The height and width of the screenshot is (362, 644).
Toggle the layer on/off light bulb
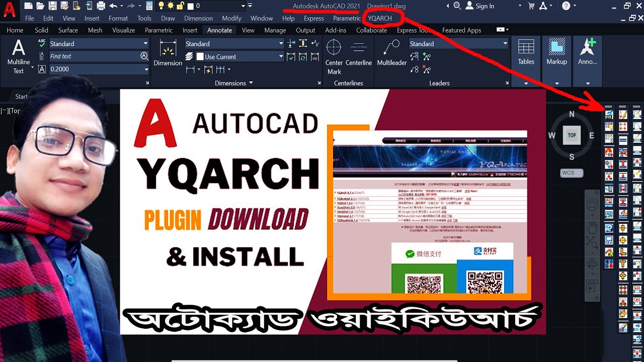pos(161,6)
